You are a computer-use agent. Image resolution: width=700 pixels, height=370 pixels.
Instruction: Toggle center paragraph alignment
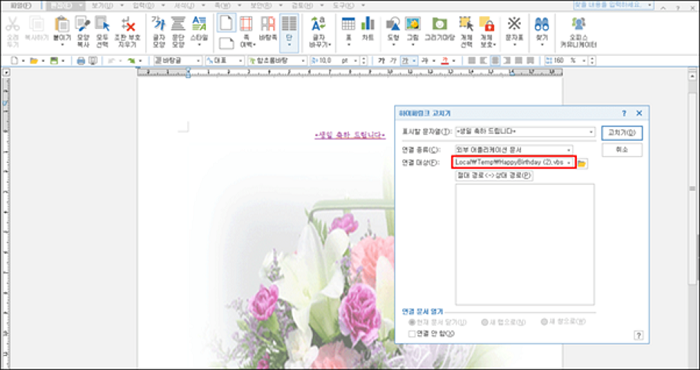pyautogui.click(x=495, y=61)
